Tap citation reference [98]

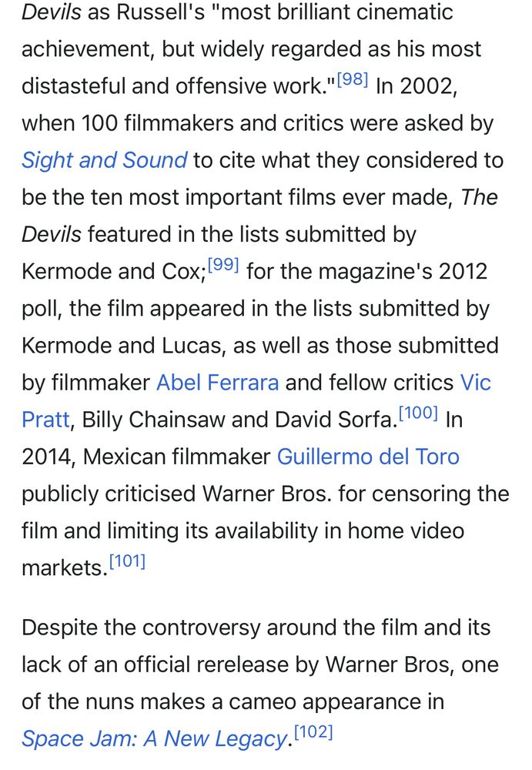click(x=353, y=79)
